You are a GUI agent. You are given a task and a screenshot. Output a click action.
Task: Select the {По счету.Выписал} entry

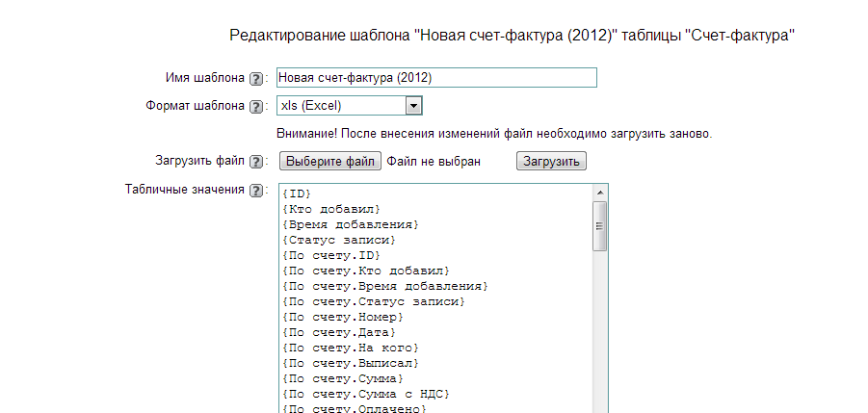[x=350, y=363]
